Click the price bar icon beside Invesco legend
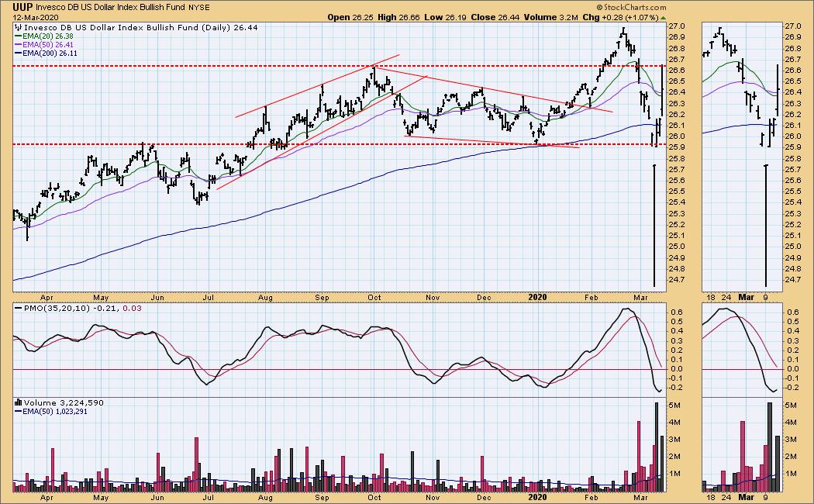The width and height of the screenshot is (814, 504). [x=18, y=27]
